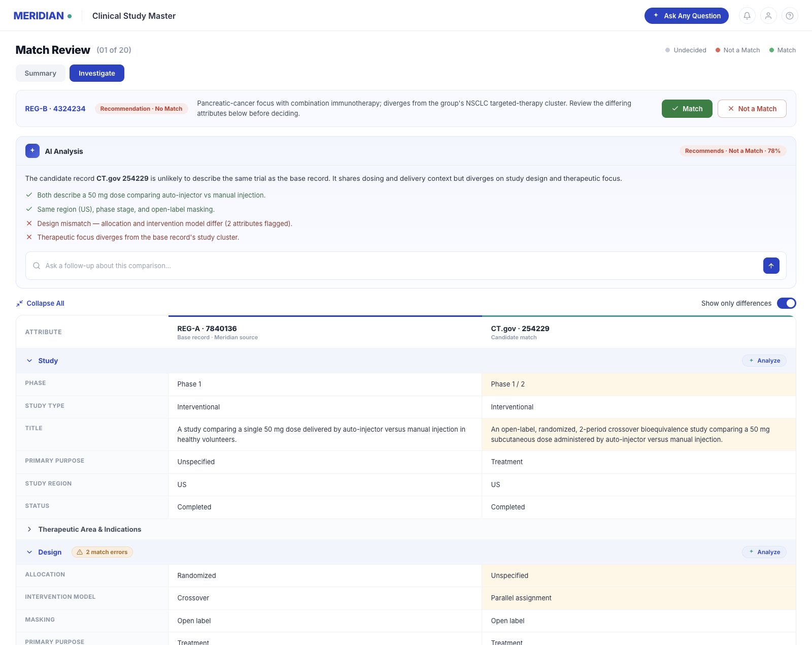Image resolution: width=812 pixels, height=645 pixels.
Task: Click the Clinical Study Master title
Action: (x=134, y=16)
